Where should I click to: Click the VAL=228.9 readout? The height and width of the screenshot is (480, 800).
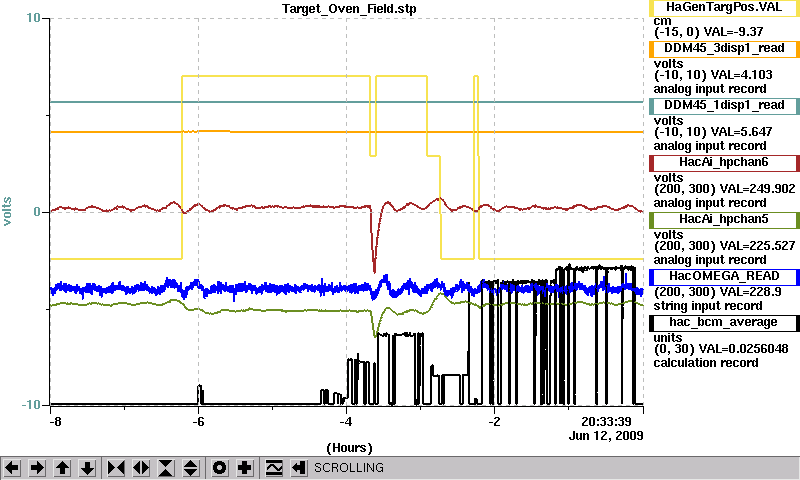[750, 292]
